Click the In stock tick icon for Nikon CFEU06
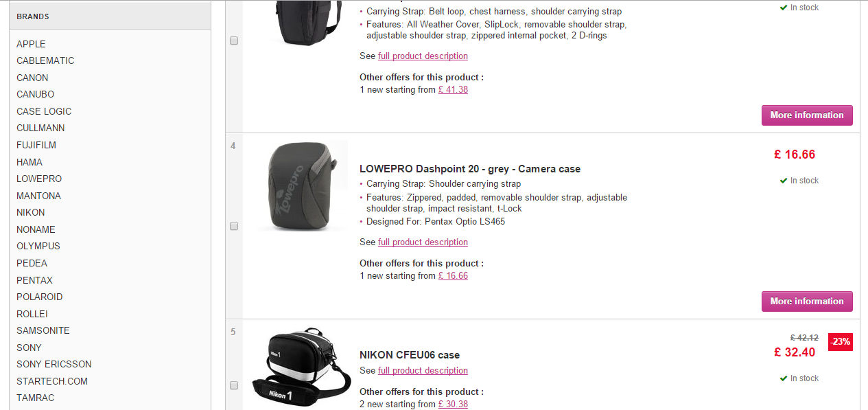Viewport: 868px width, 410px height. coord(784,378)
